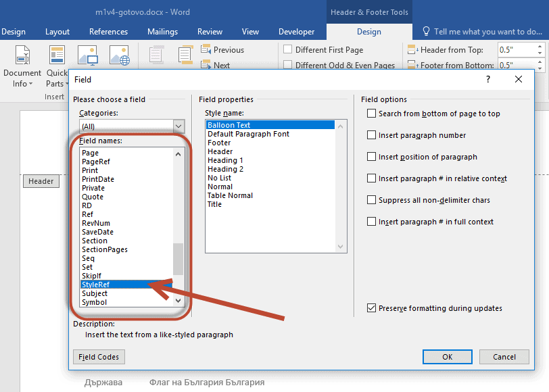Open the Mailings ribbon tab
This screenshot has width=549, height=392.
click(162, 32)
